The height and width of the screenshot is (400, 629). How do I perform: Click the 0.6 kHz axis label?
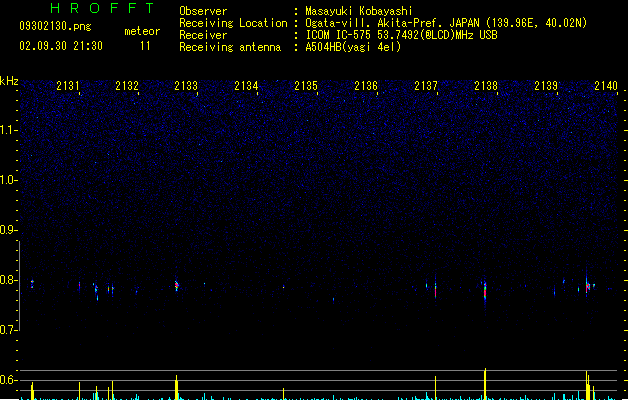pos(8,380)
